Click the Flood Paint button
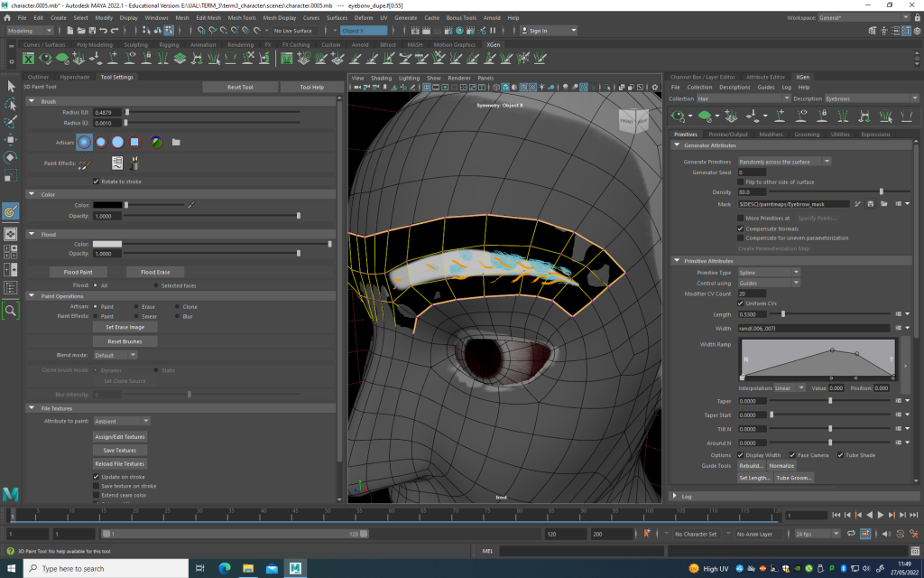Viewport: 924px width, 578px height. click(78, 272)
